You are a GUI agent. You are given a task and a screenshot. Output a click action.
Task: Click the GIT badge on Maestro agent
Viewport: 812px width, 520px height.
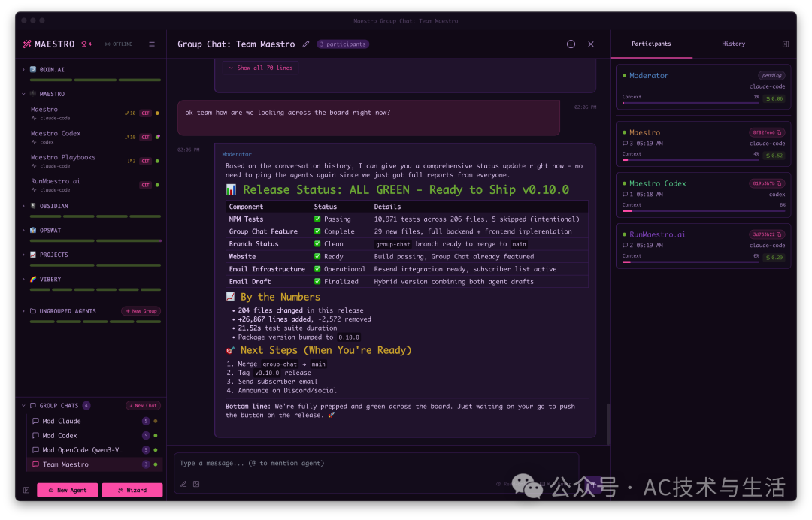(x=146, y=113)
